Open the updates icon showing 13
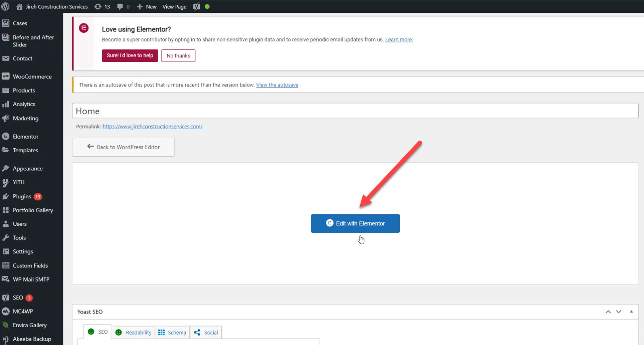Viewport: 644px width, 345px height. (102, 6)
